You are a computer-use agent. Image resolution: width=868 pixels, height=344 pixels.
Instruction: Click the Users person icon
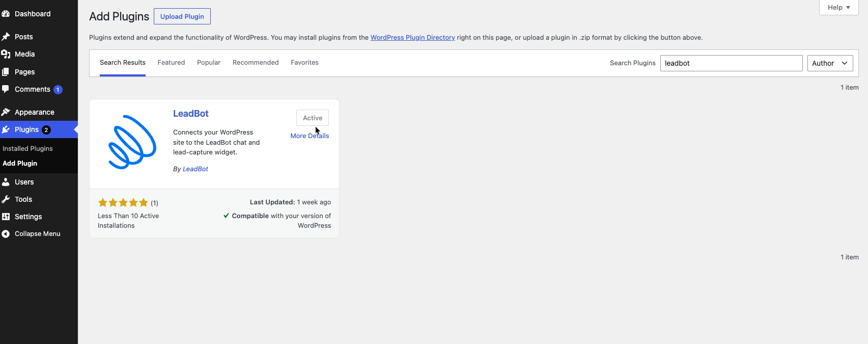(x=6, y=182)
